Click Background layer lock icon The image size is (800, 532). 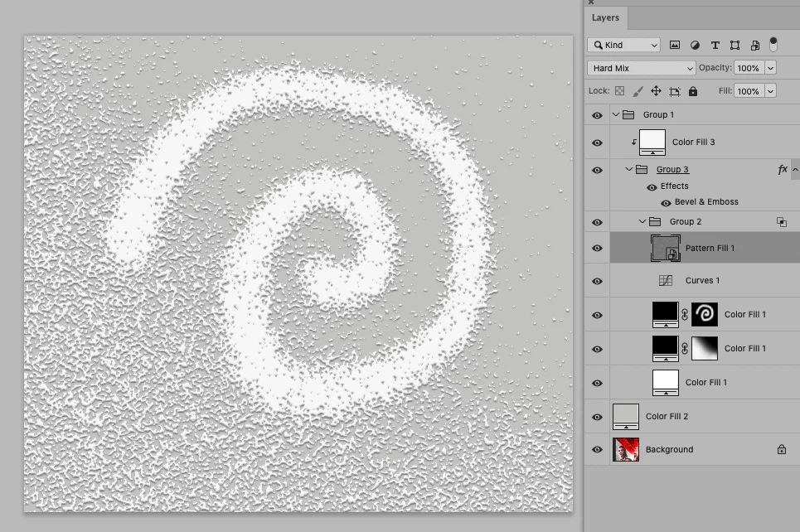click(x=782, y=449)
